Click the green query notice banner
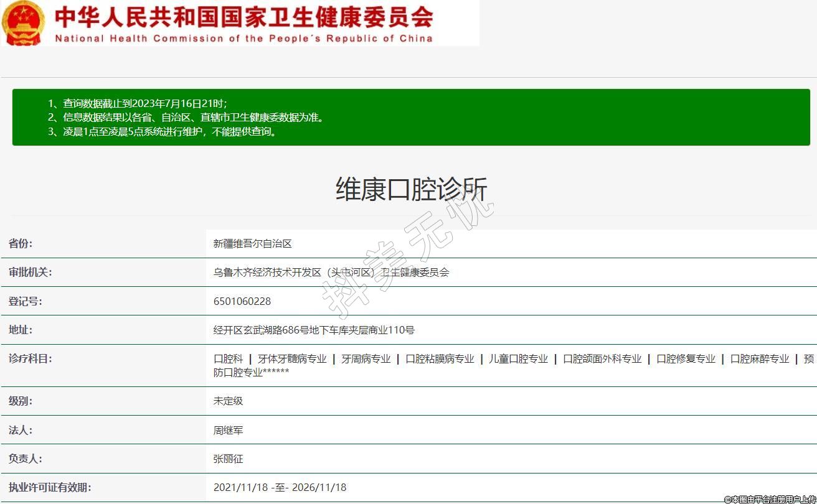 click(411, 117)
